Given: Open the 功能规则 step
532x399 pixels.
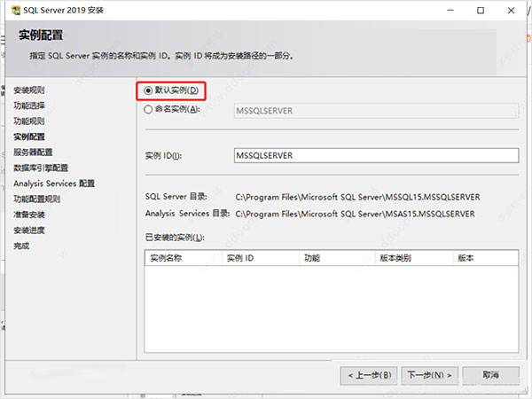Looking at the screenshot, I should pos(29,121).
